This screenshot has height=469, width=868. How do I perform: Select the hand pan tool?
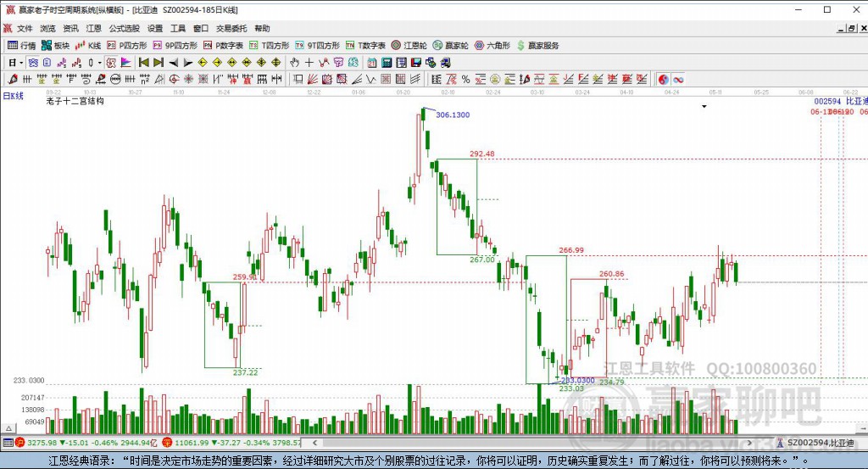(294, 63)
